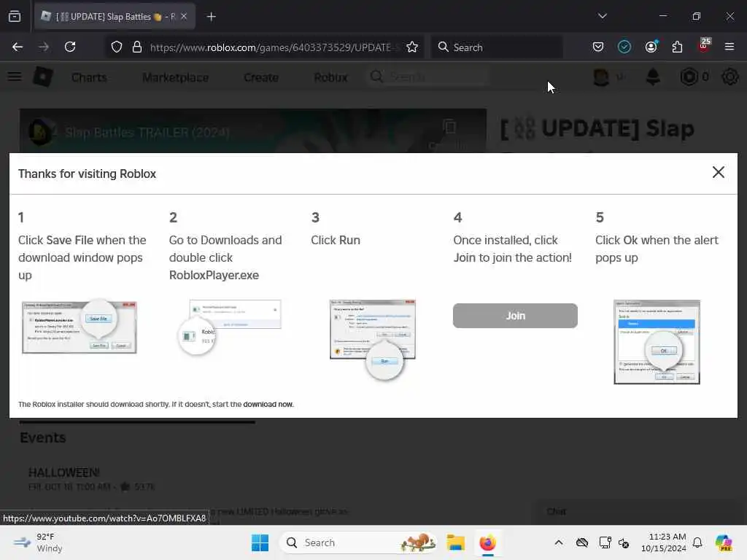The image size is (747, 560).
Task: Open the list all tabs dropdown
Action: pyautogui.click(x=602, y=16)
